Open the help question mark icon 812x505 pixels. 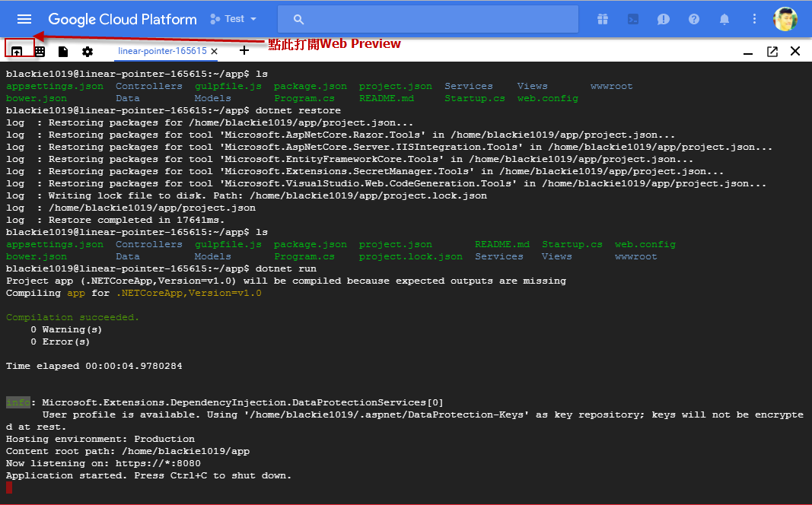[x=694, y=19]
